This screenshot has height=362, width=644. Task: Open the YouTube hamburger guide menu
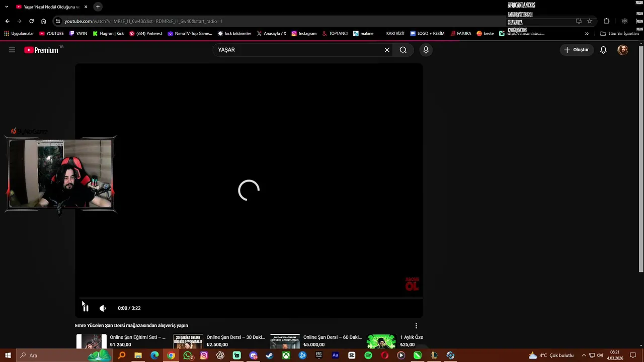point(12,50)
